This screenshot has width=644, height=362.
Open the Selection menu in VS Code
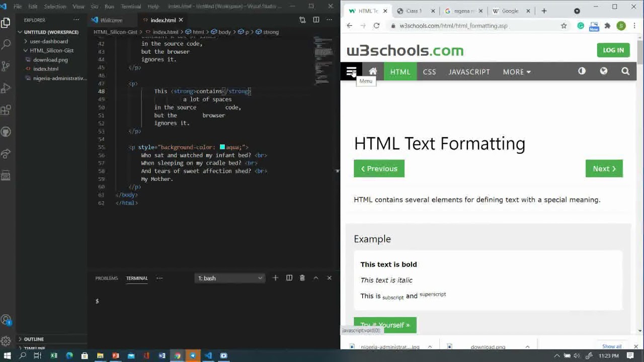55,7
